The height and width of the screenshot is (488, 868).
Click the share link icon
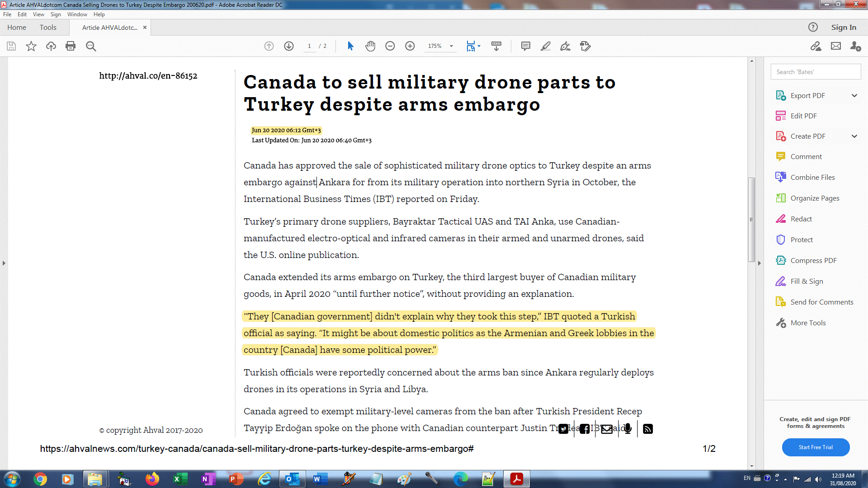816,46
